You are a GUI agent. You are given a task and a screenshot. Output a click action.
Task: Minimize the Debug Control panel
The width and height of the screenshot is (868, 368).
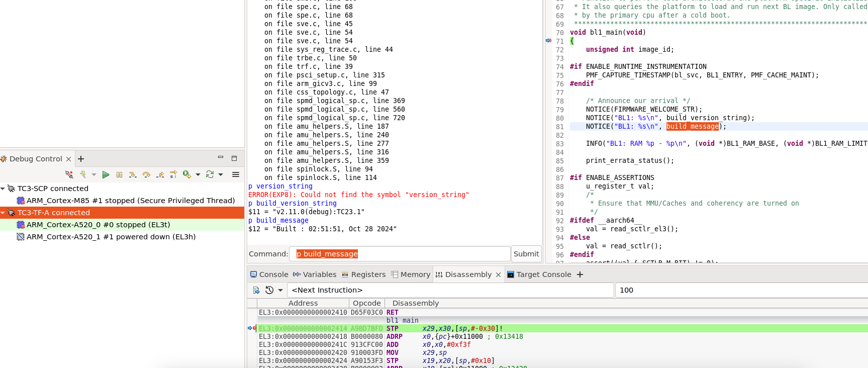click(x=220, y=157)
